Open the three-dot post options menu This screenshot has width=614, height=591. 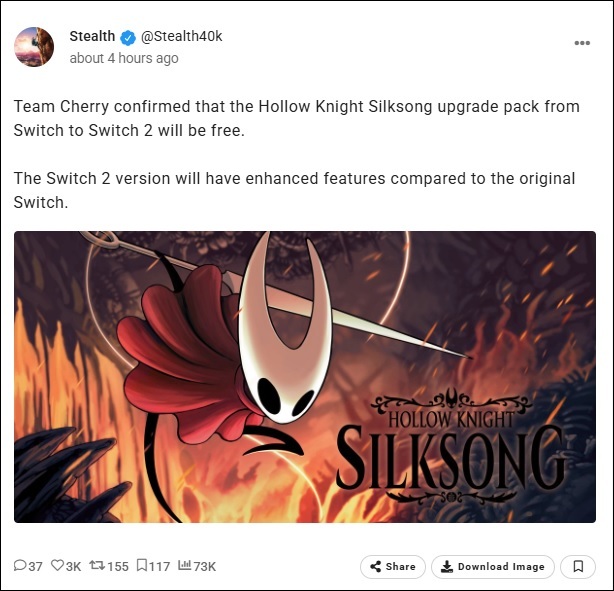(582, 43)
